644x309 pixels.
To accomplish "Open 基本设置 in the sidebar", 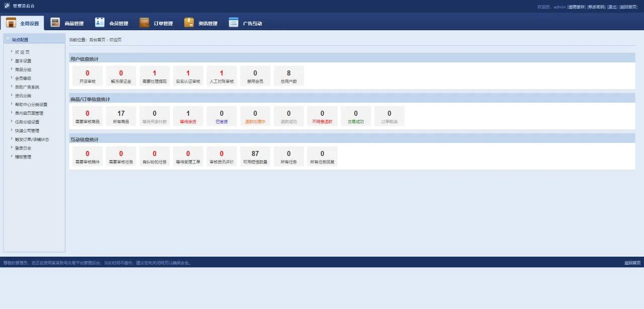I will [23, 61].
